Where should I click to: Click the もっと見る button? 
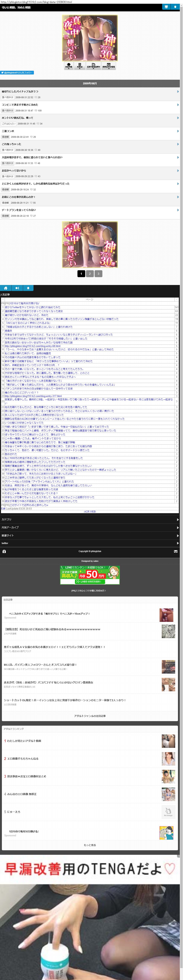click(x=90, y=845)
